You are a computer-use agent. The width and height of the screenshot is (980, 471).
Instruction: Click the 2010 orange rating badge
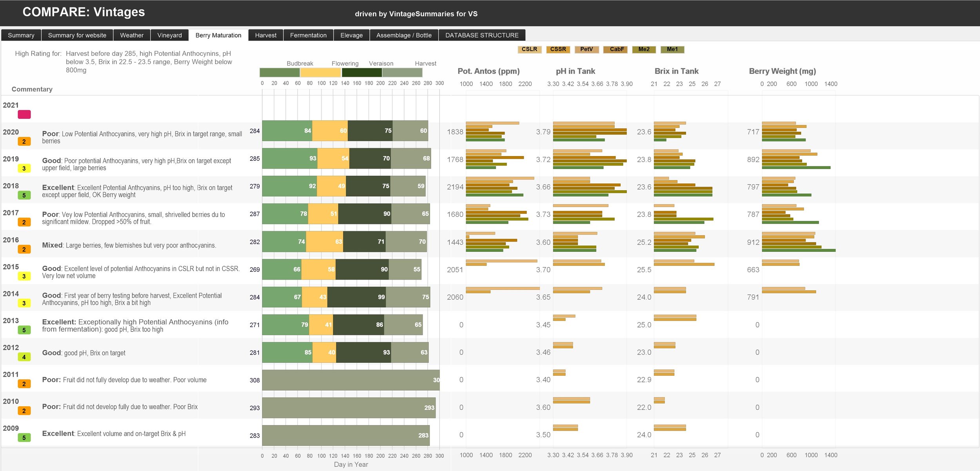pos(24,411)
